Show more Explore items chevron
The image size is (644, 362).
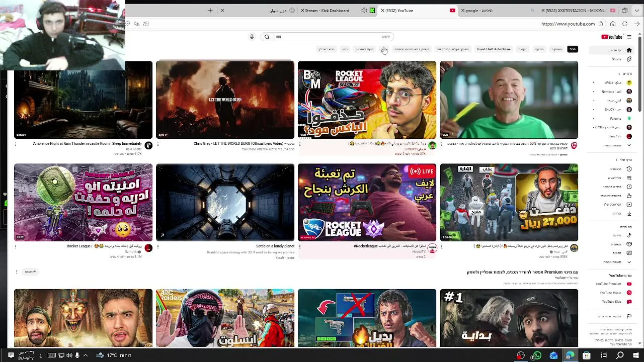pos(629,262)
